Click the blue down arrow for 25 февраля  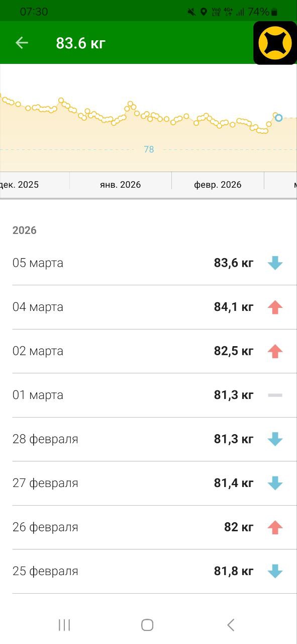[x=274, y=571]
